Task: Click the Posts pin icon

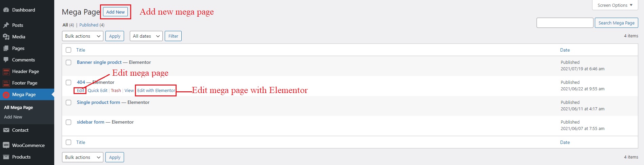Action: [6, 25]
